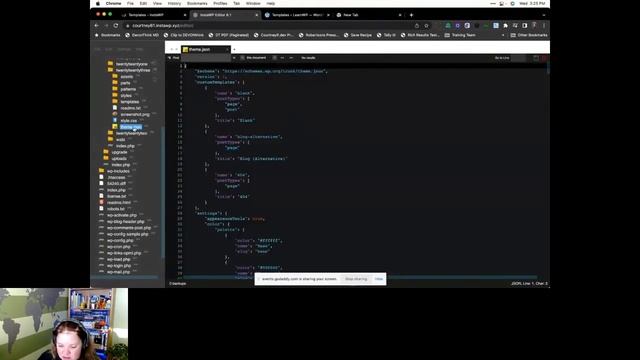Screen dimensions: 640x360
Task: Open the twentytwentyone folder in file tree
Action: pyautogui.click(x=131, y=64)
